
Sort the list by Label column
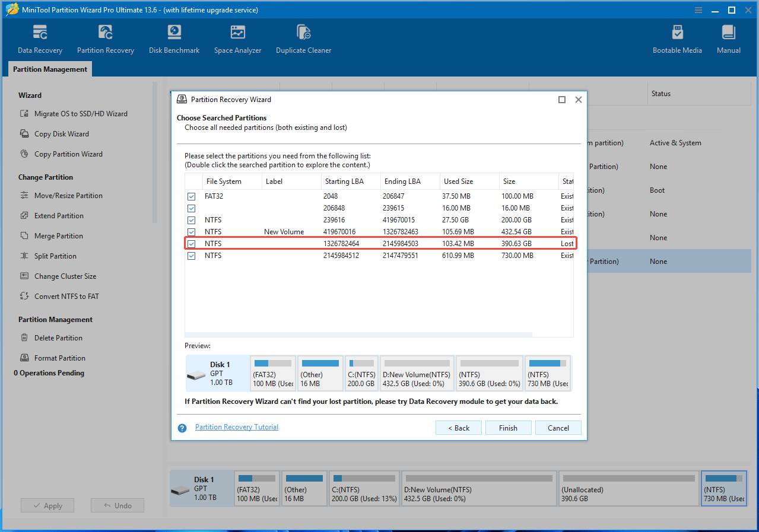click(x=291, y=181)
